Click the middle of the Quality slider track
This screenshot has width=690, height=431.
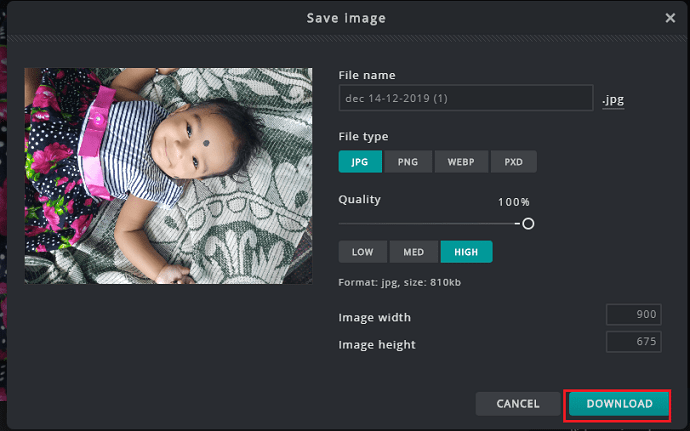click(433, 224)
